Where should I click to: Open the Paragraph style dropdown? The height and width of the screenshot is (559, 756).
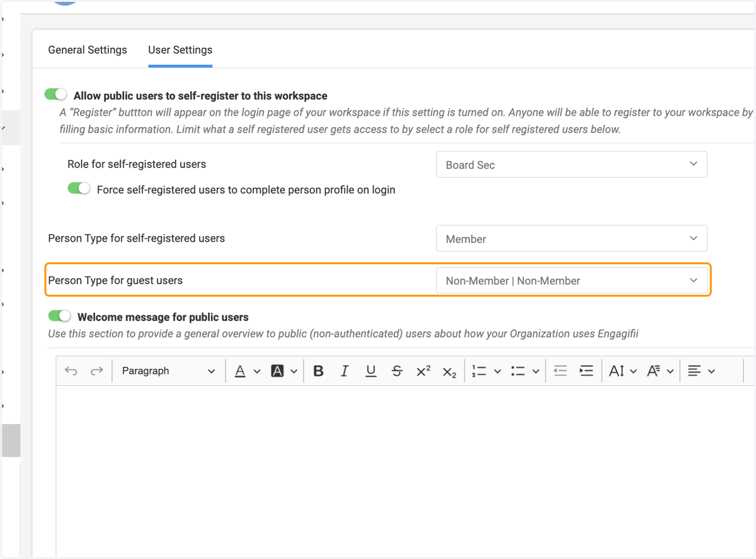click(168, 371)
